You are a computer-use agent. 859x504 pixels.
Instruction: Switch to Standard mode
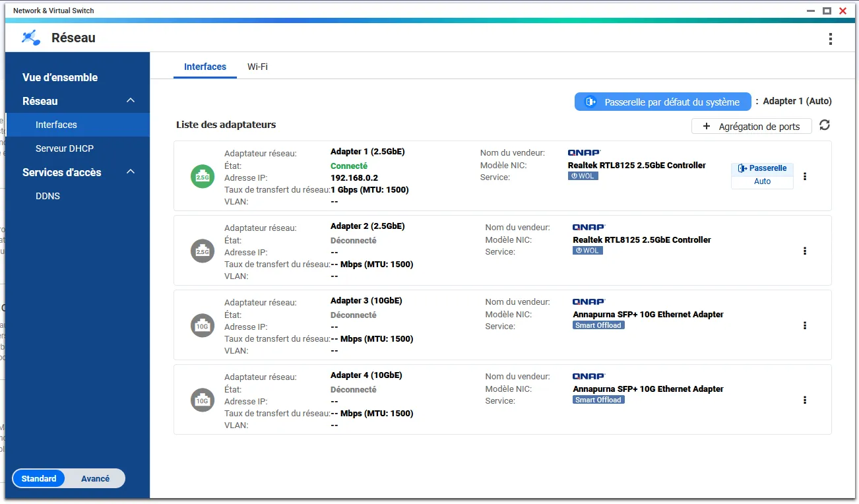tap(39, 478)
